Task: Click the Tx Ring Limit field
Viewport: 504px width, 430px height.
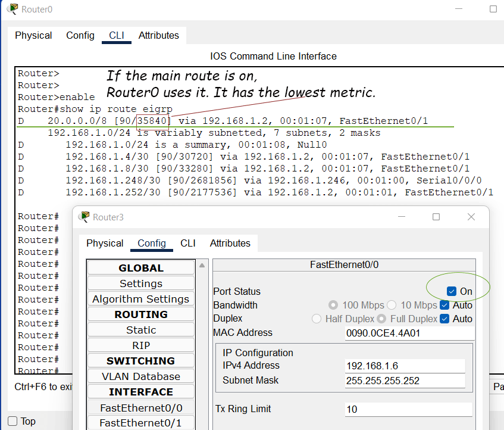Action: (x=408, y=409)
